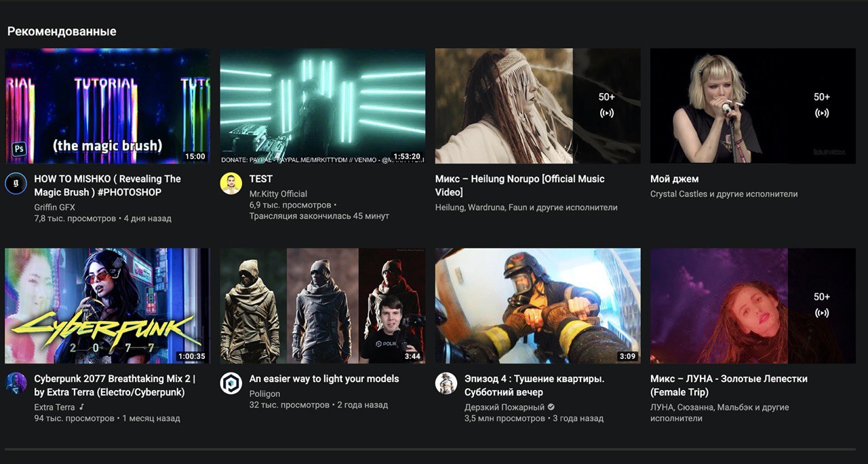
Task: Open Mr.Kitty Official channel avatar
Action: (231, 184)
